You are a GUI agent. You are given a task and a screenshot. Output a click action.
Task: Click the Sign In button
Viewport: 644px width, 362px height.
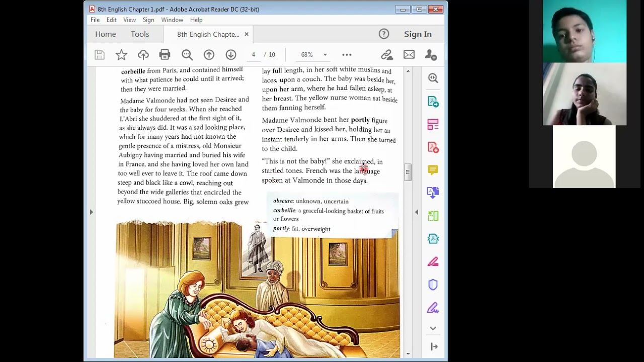(418, 34)
